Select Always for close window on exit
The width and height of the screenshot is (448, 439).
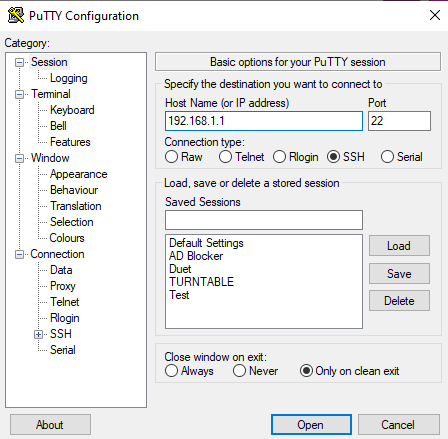pos(171,371)
